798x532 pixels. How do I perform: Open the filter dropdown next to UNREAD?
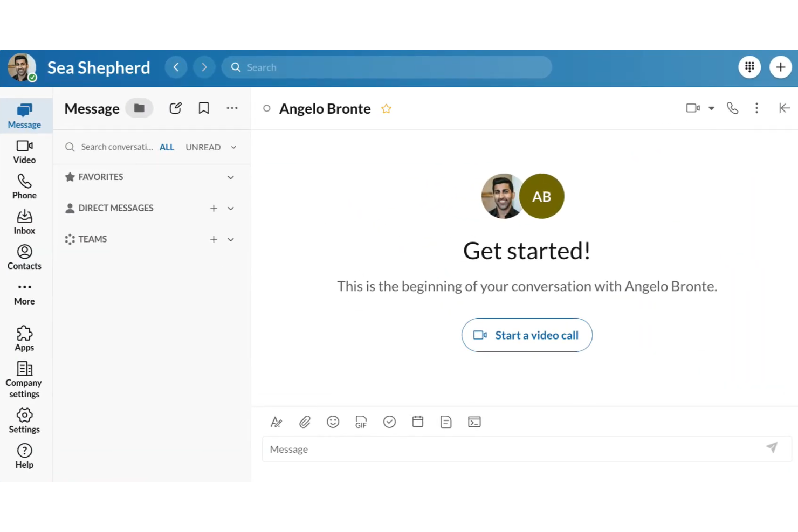[x=233, y=147]
